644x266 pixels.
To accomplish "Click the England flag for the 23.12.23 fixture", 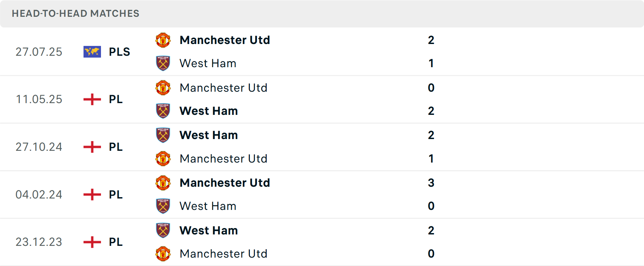I will pos(92,242).
